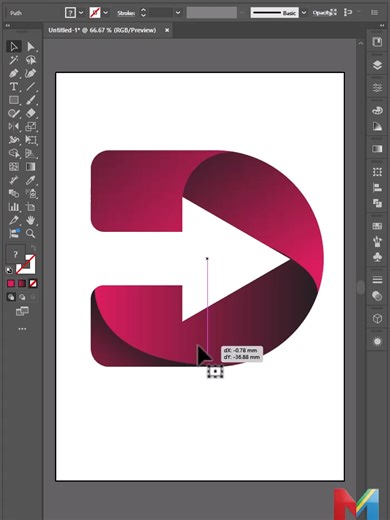Select the Mesh tool
Image resolution: width=390 pixels, height=520 pixels.
(x=14, y=167)
